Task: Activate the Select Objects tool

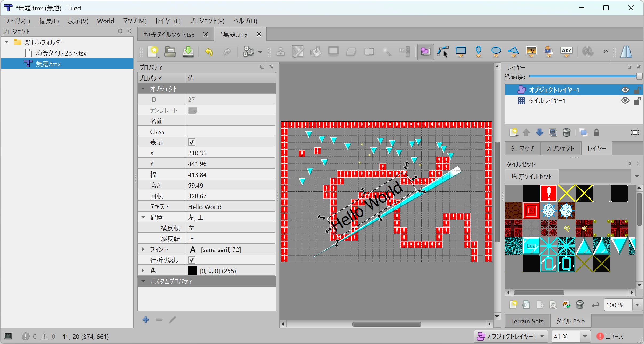Action: coord(425,52)
